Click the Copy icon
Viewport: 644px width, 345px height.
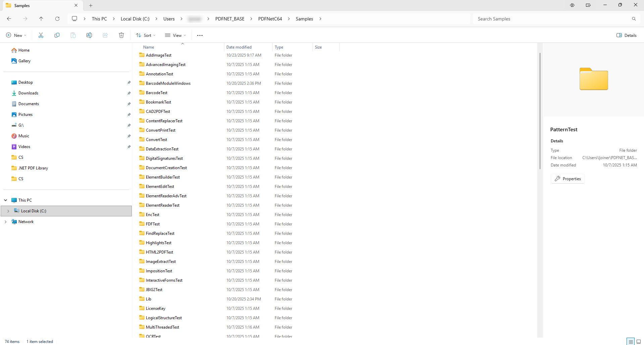(57, 35)
